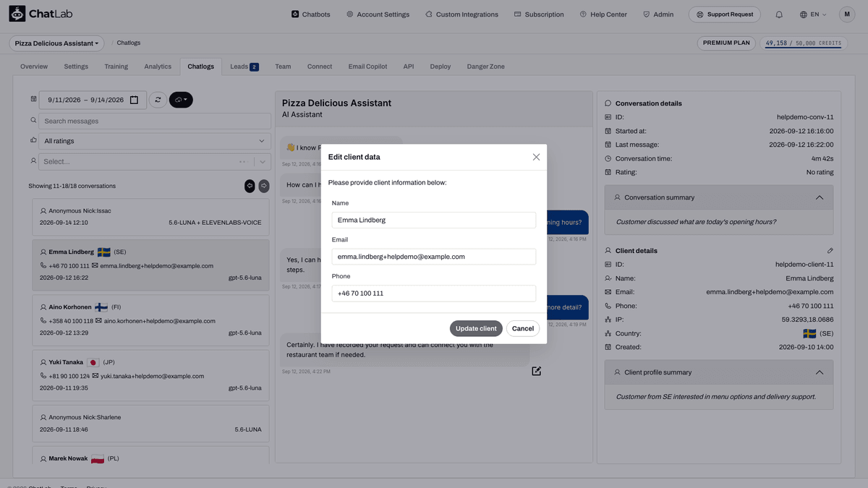868x488 pixels.
Task: Switch to the Leads tab
Action: [x=244, y=67]
